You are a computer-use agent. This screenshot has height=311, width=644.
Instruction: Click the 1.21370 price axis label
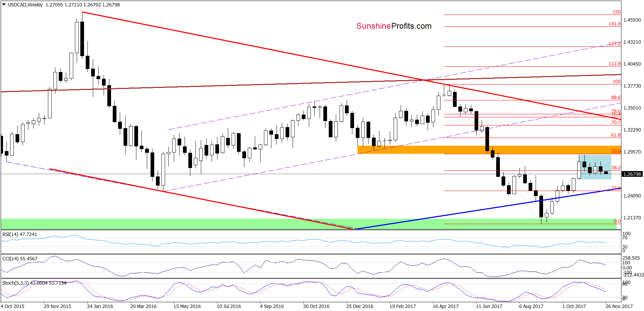(632, 218)
